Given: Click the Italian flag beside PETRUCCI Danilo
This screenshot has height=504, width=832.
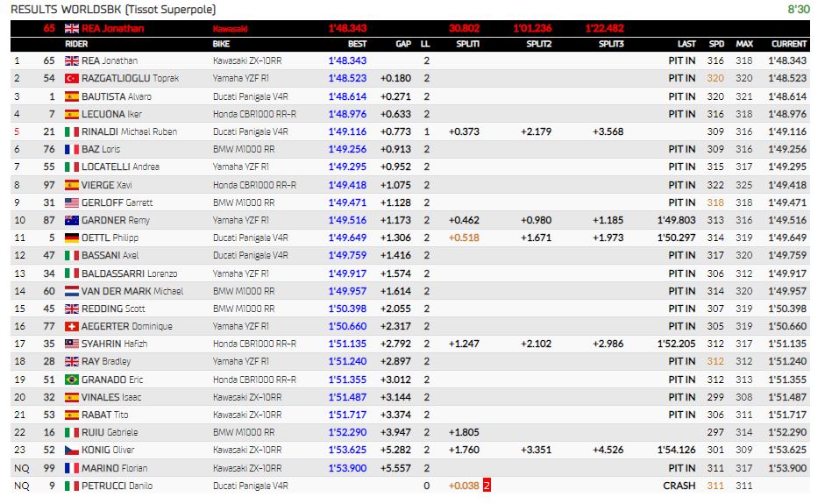Looking at the screenshot, I should click(72, 486).
